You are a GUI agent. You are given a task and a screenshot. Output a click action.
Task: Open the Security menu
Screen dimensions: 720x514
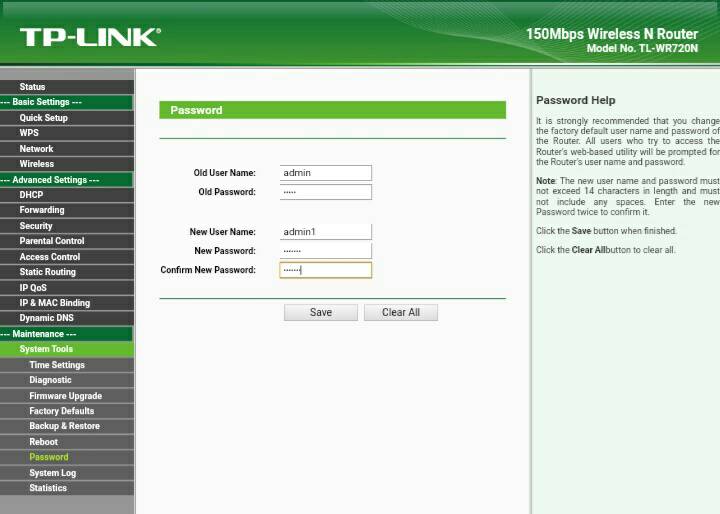(x=67, y=226)
